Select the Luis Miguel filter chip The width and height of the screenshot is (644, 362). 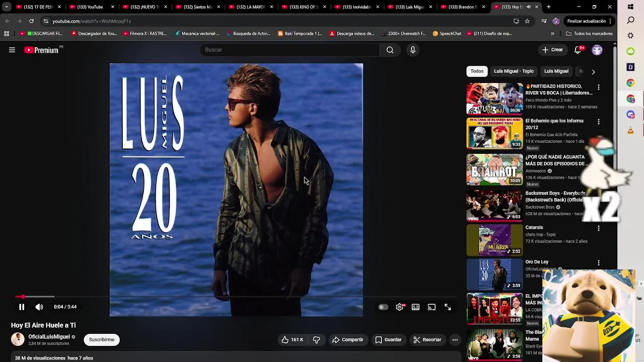pos(556,71)
